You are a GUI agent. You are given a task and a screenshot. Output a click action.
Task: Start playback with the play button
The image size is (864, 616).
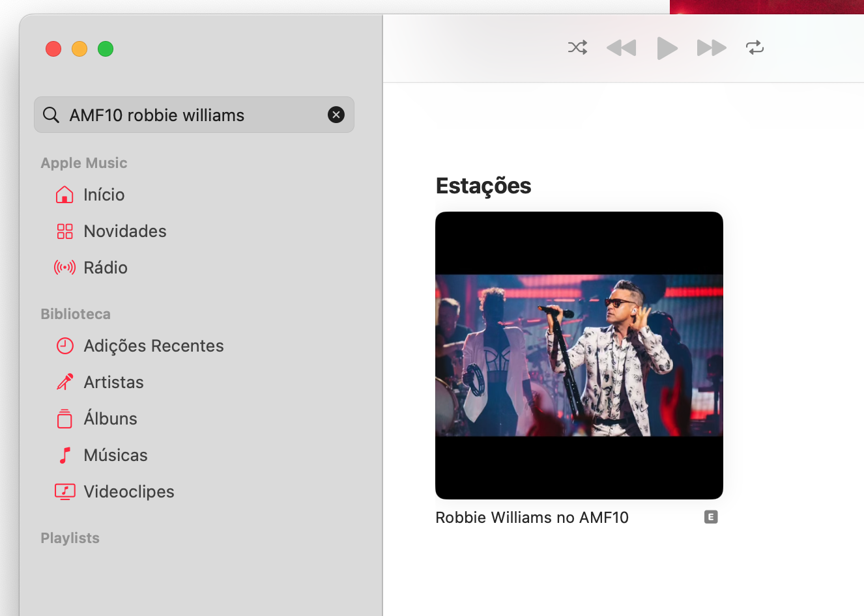point(667,48)
